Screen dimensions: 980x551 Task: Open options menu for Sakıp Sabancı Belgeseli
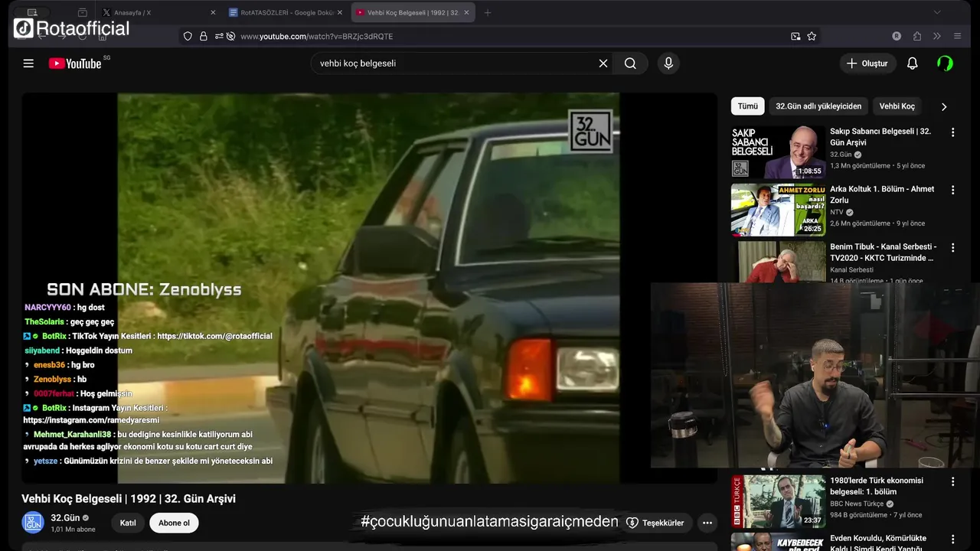tap(953, 132)
